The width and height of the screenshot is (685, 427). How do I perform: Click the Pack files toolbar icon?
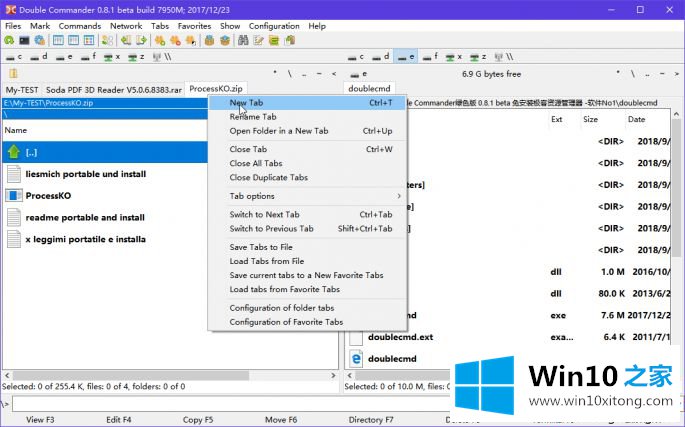(x=209, y=41)
